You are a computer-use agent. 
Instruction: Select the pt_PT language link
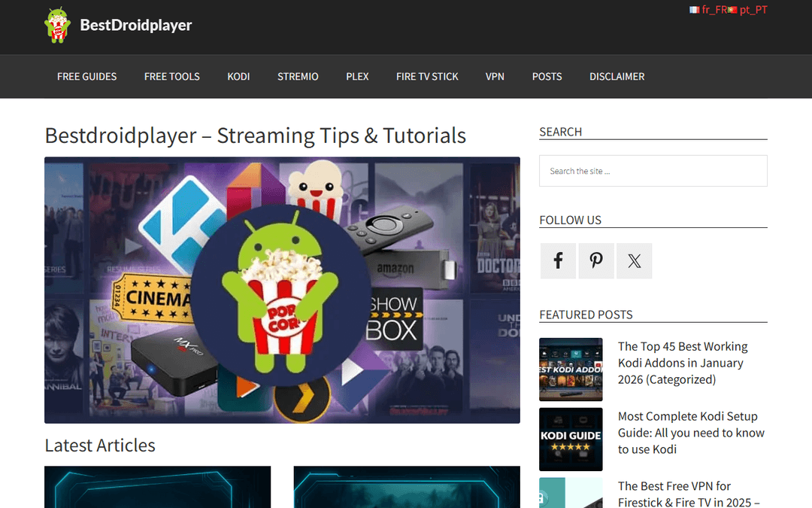click(753, 10)
